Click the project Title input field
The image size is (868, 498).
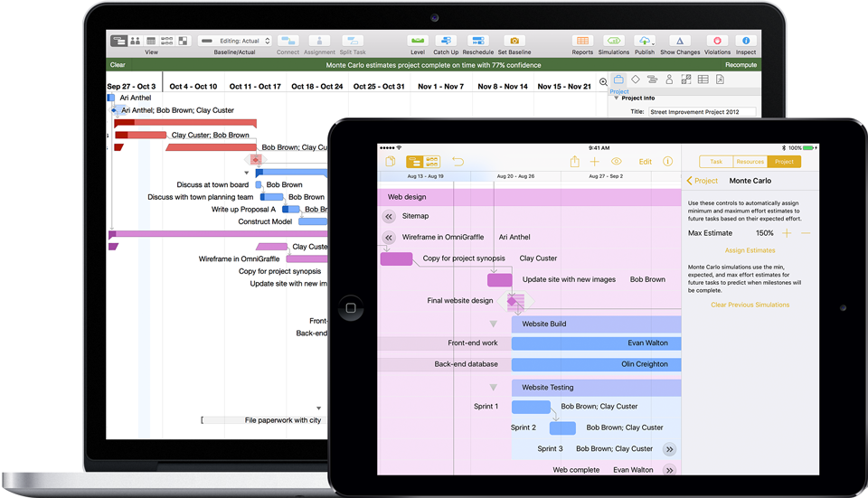point(702,112)
